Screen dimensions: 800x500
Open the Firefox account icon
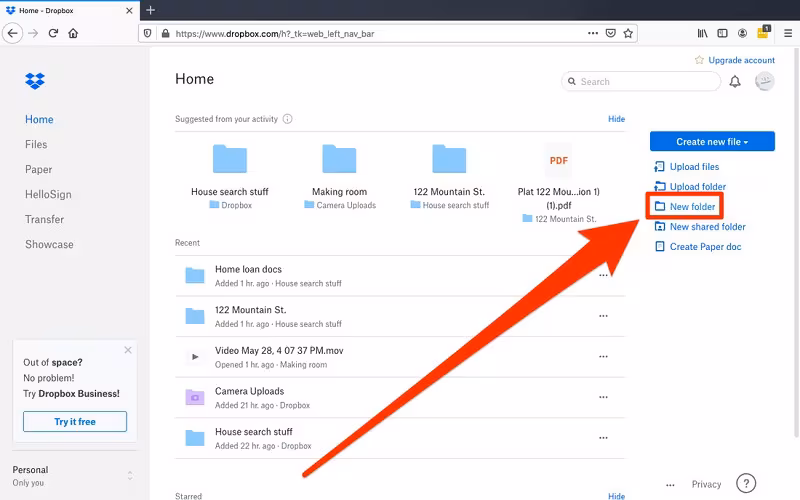pos(742,33)
